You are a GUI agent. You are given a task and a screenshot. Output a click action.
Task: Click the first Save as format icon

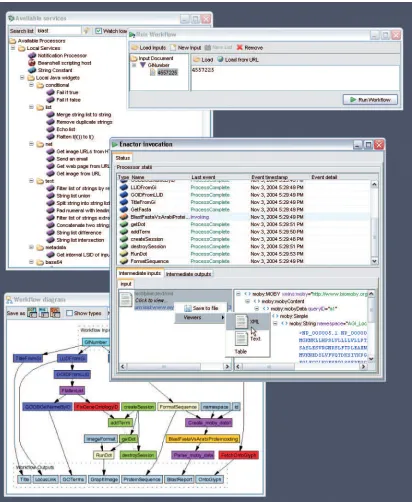tap(32, 313)
